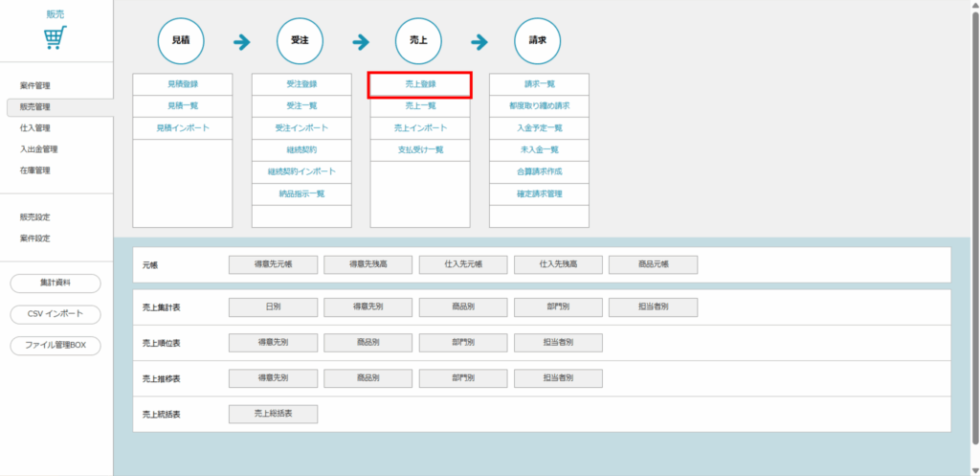Click the arrow between 売上 and 請求
The image size is (980, 476).
click(x=479, y=42)
